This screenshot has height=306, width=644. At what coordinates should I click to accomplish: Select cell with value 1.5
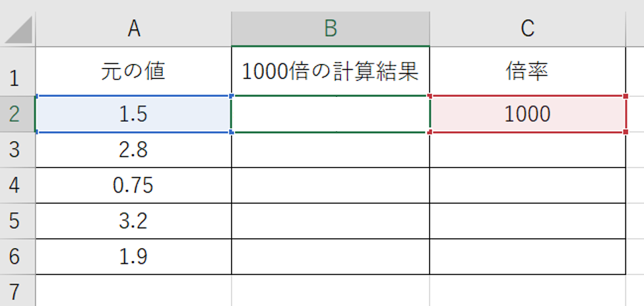(133, 114)
